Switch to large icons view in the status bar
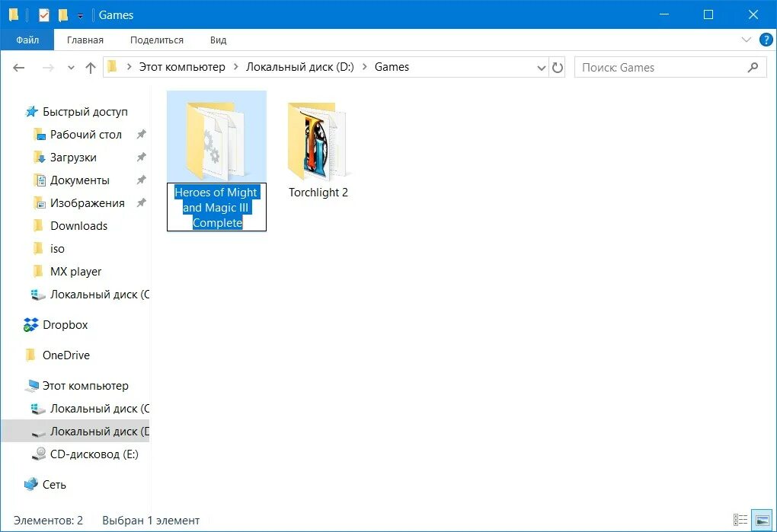The image size is (777, 532). pyautogui.click(x=762, y=520)
